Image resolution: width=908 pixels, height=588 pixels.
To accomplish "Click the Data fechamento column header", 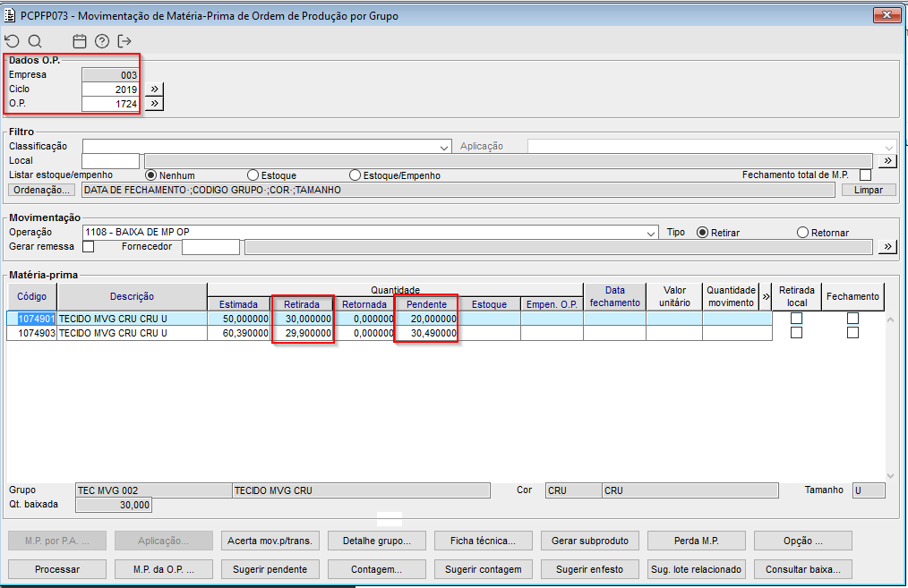I will pyautogui.click(x=615, y=296).
